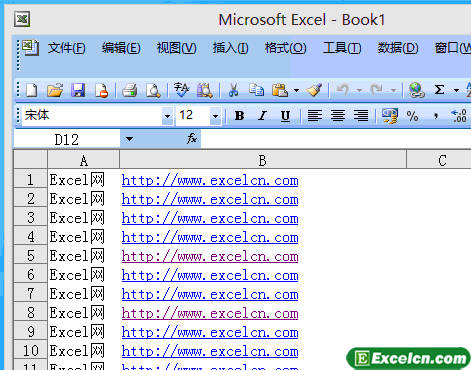
Task: Open the Research binoculars icon
Action: [204, 90]
